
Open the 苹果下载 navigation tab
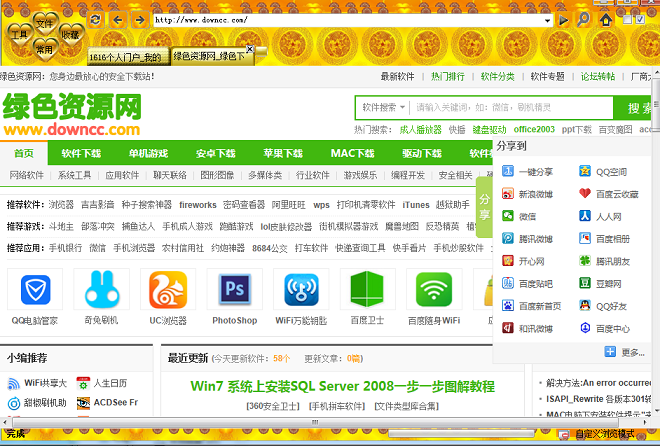(x=283, y=153)
